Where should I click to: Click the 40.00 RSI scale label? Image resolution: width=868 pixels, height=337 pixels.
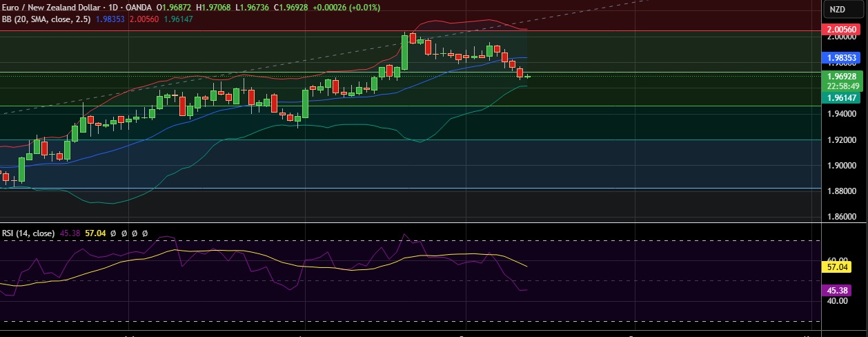[x=838, y=301]
